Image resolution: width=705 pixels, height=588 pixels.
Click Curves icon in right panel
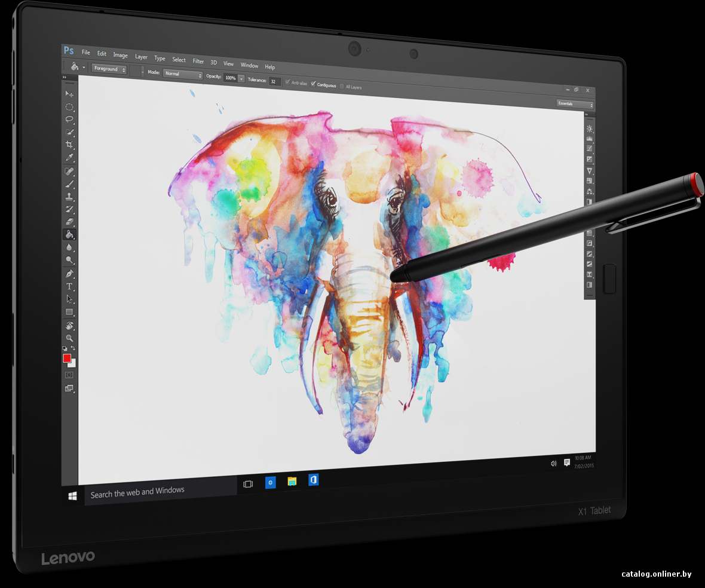[590, 149]
